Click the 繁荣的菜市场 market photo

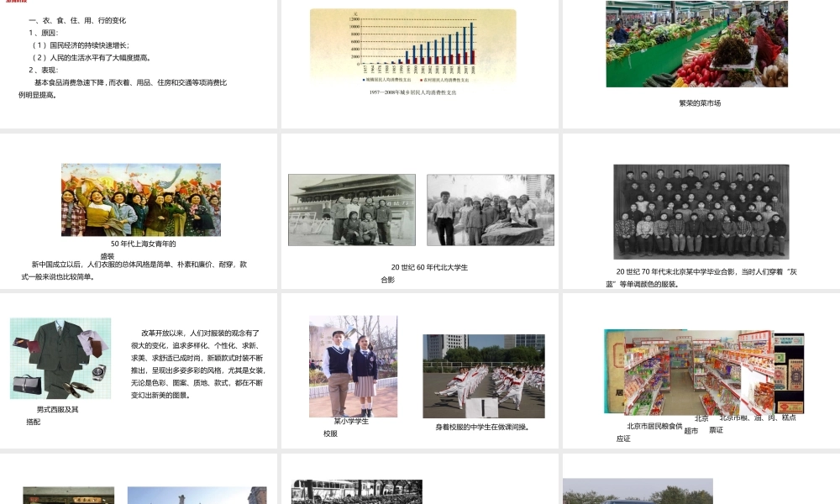[696, 44]
